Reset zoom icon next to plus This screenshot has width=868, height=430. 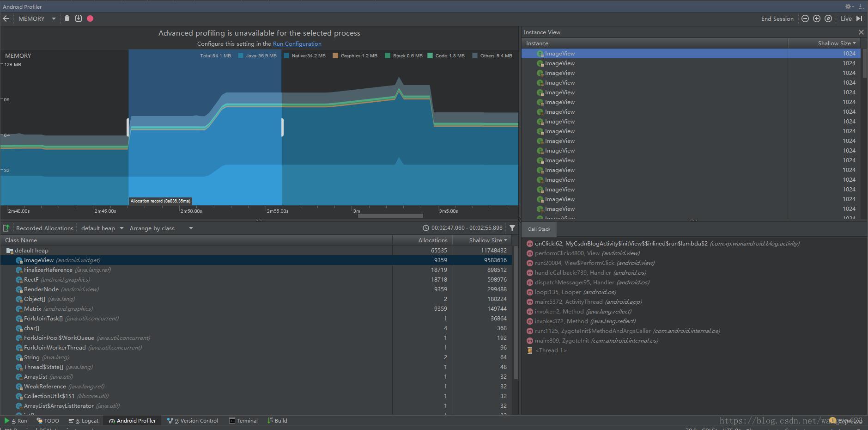pyautogui.click(x=828, y=18)
